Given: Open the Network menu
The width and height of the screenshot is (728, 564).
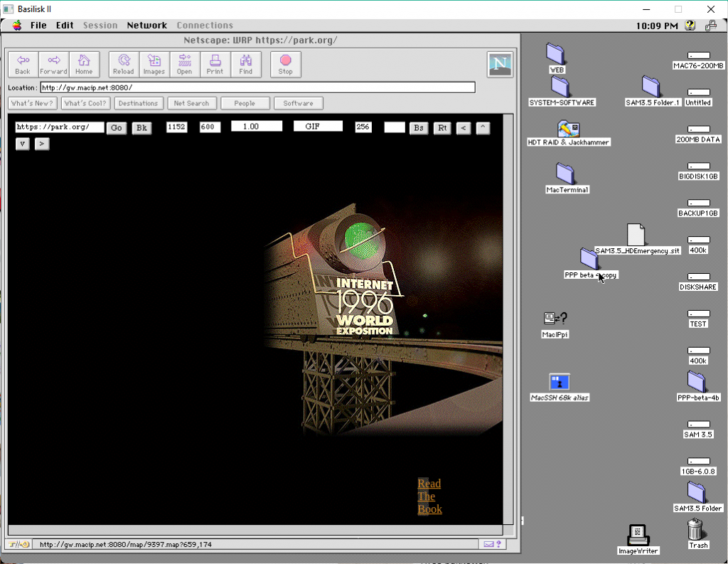Looking at the screenshot, I should coord(146,26).
